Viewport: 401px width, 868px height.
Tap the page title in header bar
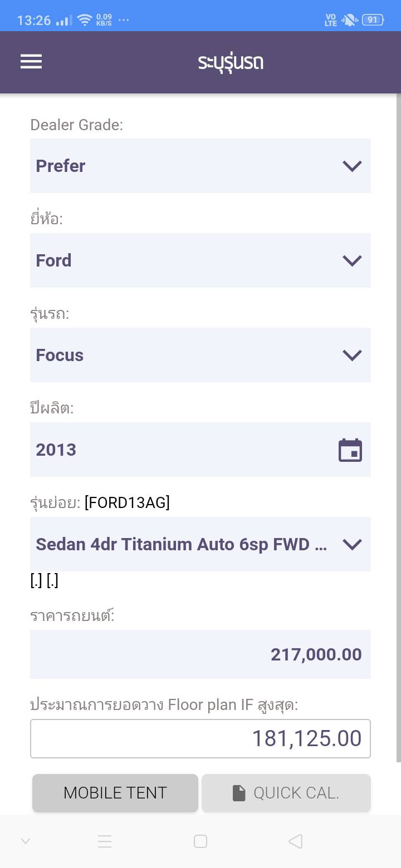[x=231, y=62]
